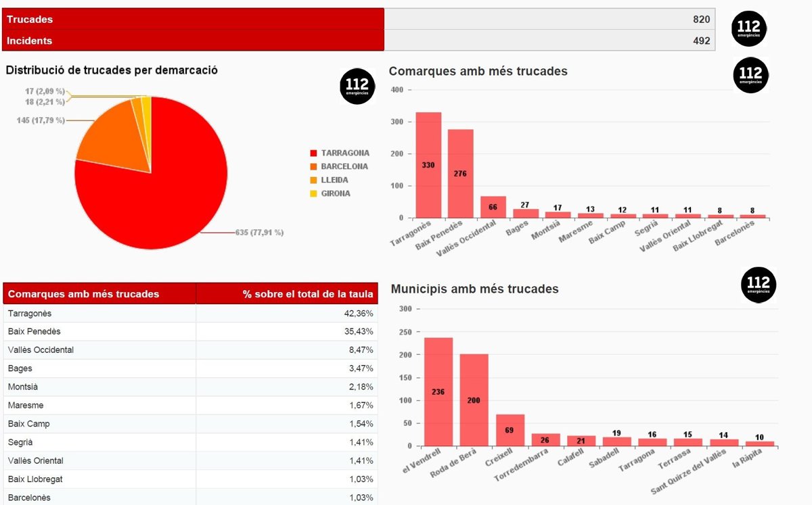The height and width of the screenshot is (505, 812).
Task: Click the 112 logo beside Trucades header
Action: [x=750, y=28]
